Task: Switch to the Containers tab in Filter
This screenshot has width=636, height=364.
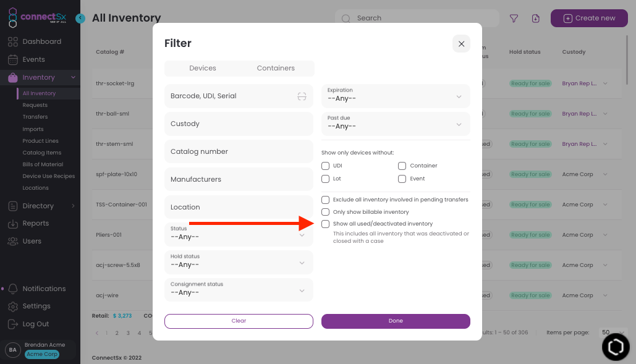Action: coord(276,68)
